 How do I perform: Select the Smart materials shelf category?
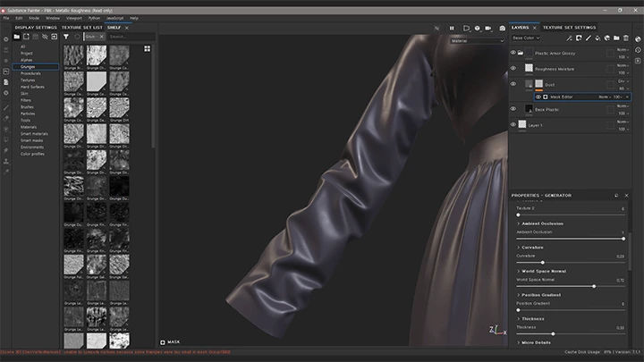click(x=34, y=134)
